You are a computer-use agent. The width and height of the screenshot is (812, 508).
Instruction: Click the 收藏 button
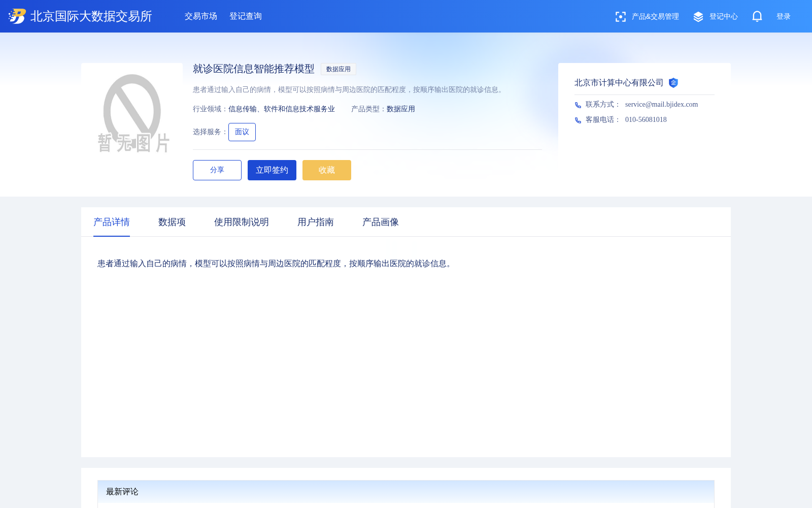tap(327, 170)
